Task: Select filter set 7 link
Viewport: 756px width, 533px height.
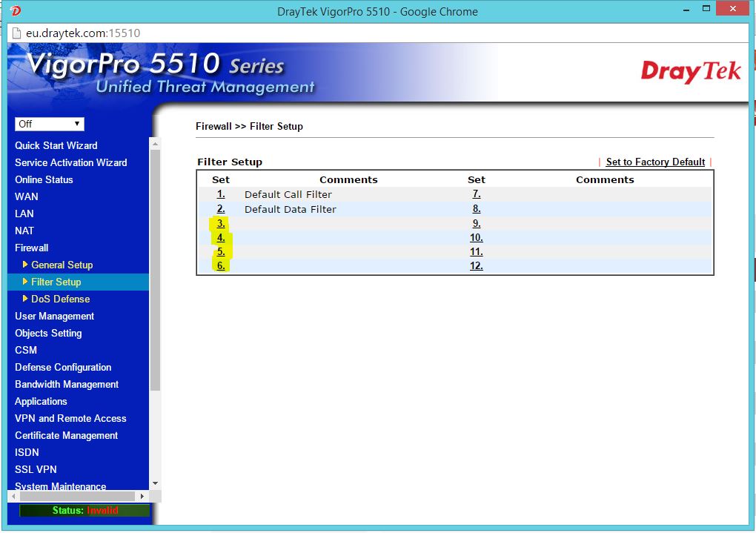Action: [x=477, y=194]
